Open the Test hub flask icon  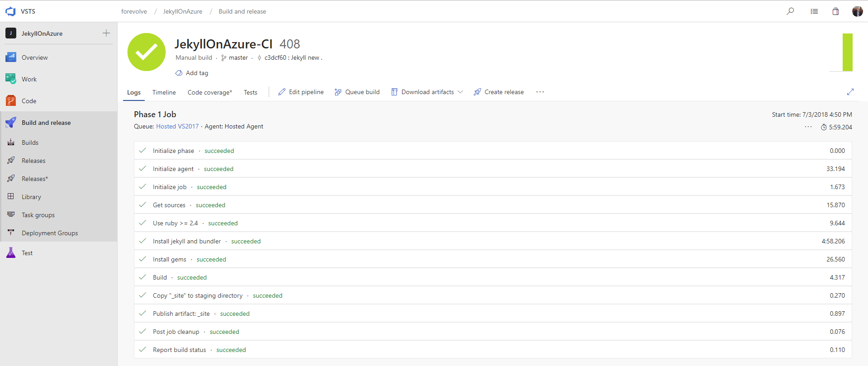point(11,253)
